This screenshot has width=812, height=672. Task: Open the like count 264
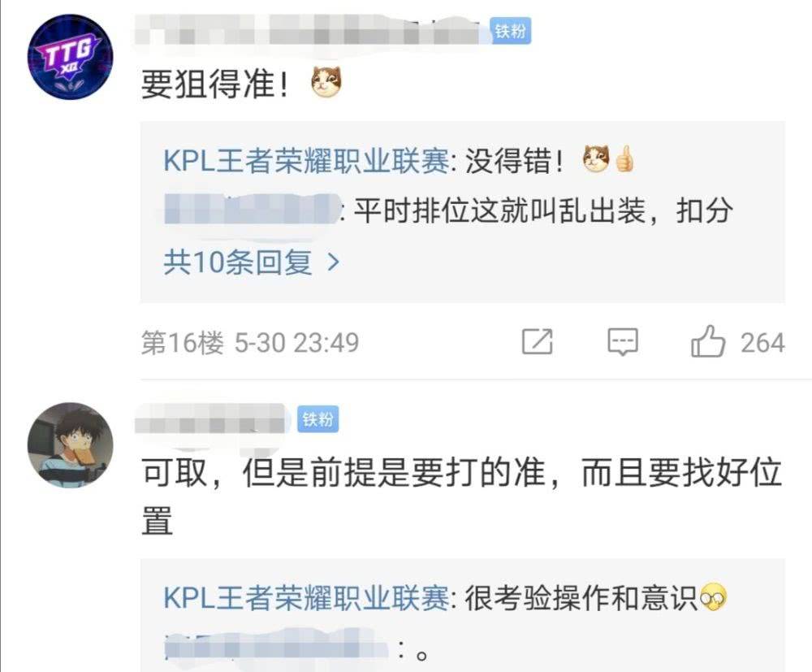[762, 343]
